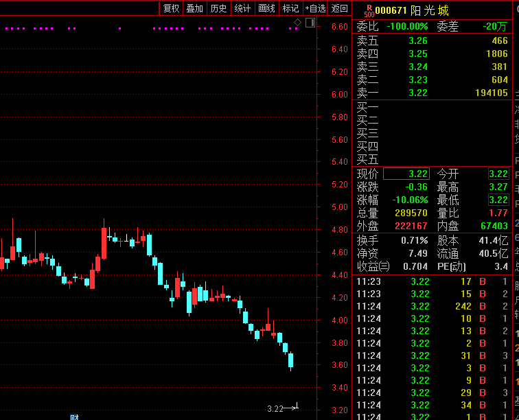
Task: Open the 复权 price adjustment menu
Action: 171,8
